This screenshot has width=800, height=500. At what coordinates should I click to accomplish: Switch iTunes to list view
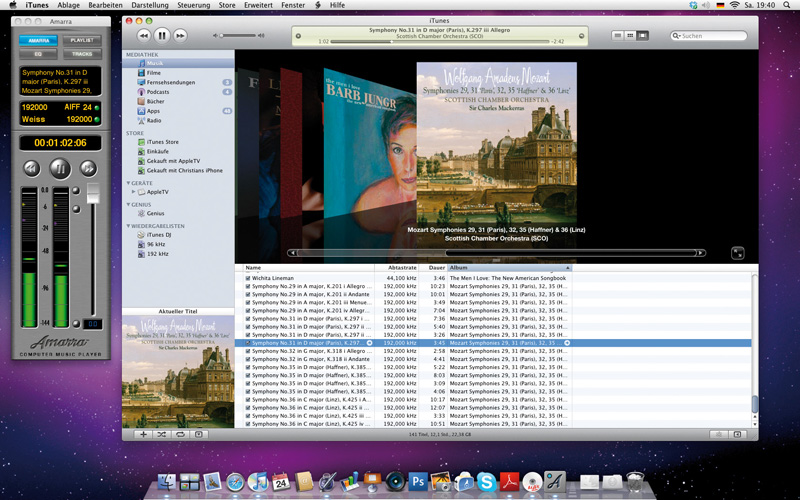tap(618, 36)
